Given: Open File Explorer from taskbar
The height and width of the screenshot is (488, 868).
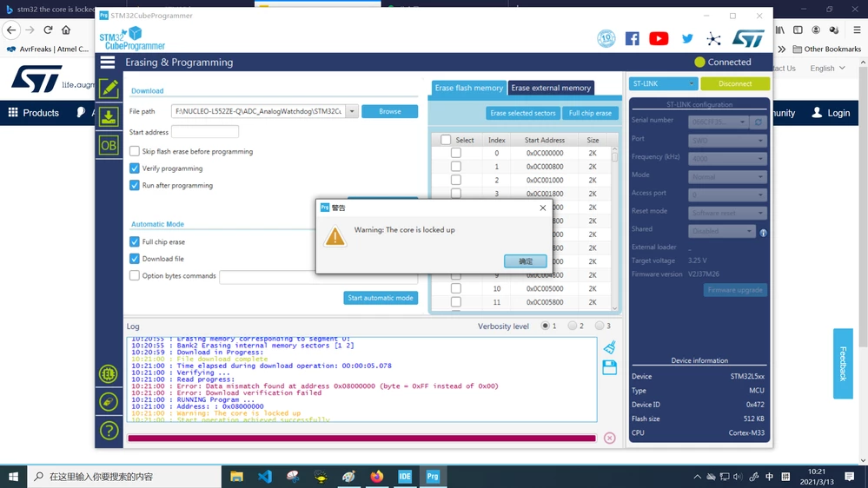Looking at the screenshot, I should pos(236,477).
